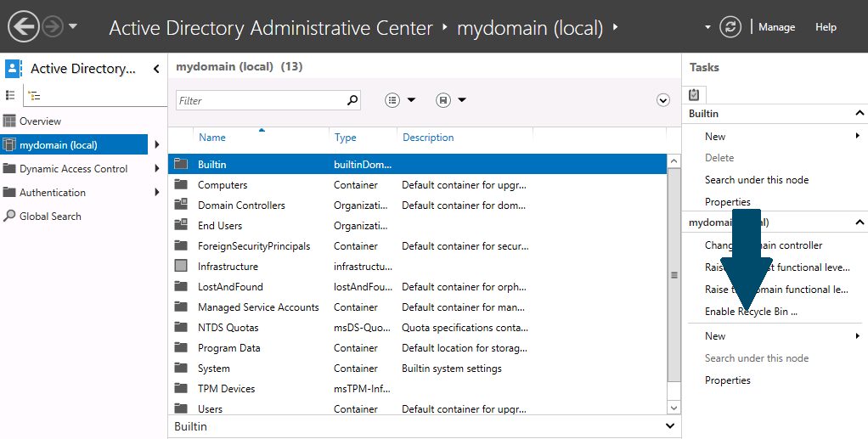The height and width of the screenshot is (439, 868).
Task: Click the System container folder icon
Action: [x=181, y=369]
